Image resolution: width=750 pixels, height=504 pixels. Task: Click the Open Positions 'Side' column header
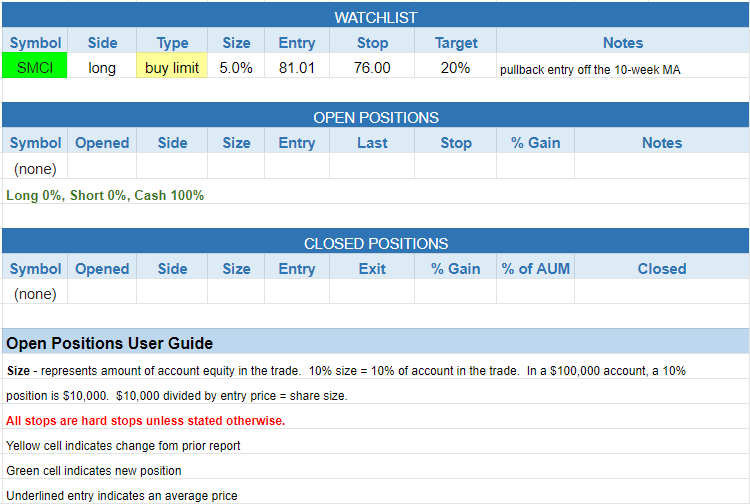point(172,142)
